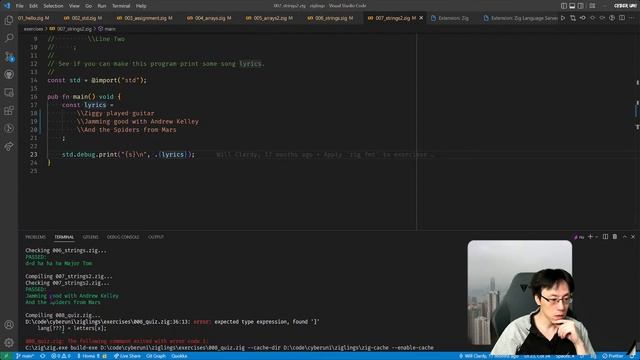The image size is (640, 360).
Task: Open Remote Explorer icon in activity bar
Action: 9,93
